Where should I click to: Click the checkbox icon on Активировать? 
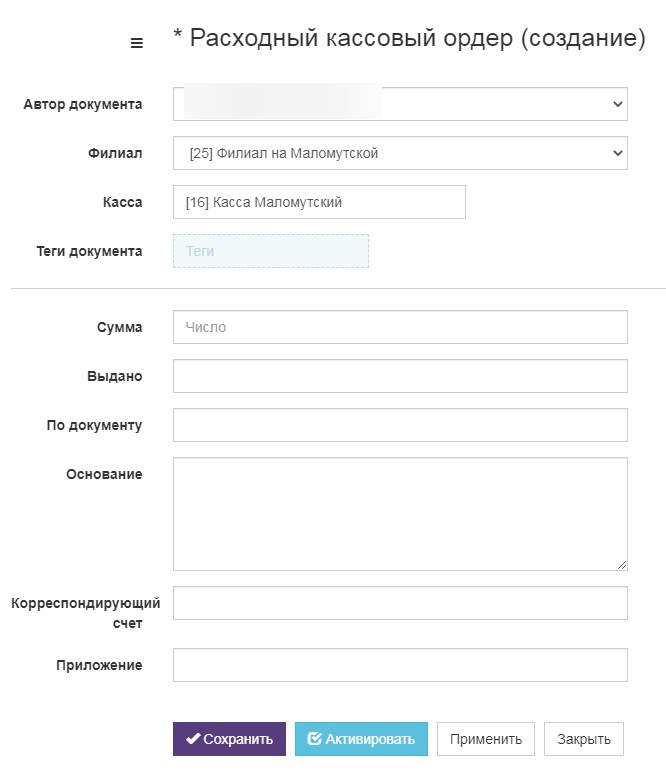pos(314,738)
